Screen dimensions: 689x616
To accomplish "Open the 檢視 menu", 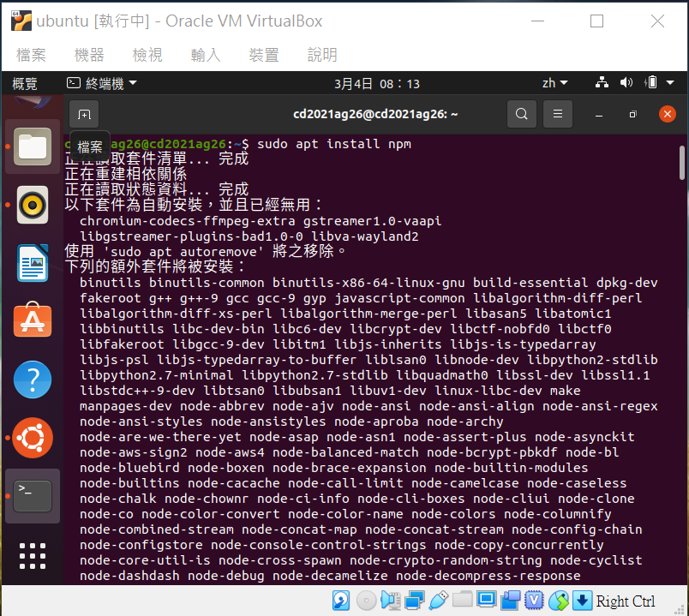I will (147, 55).
